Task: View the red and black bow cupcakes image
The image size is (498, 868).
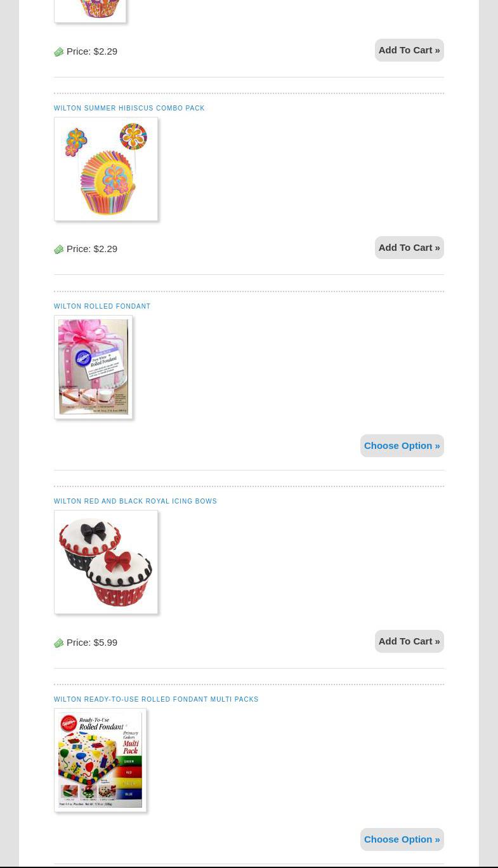Action: click(x=106, y=562)
